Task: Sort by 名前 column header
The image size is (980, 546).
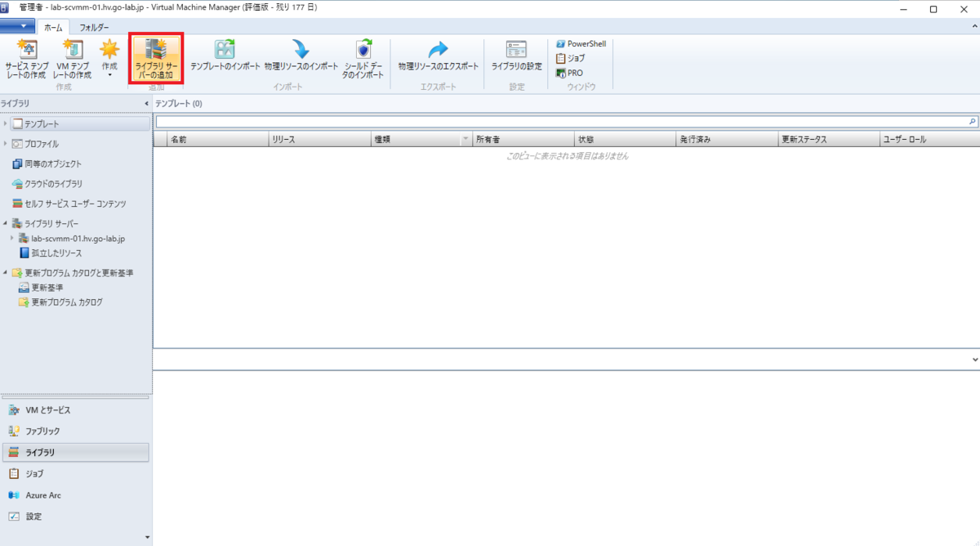Action: pyautogui.click(x=218, y=140)
